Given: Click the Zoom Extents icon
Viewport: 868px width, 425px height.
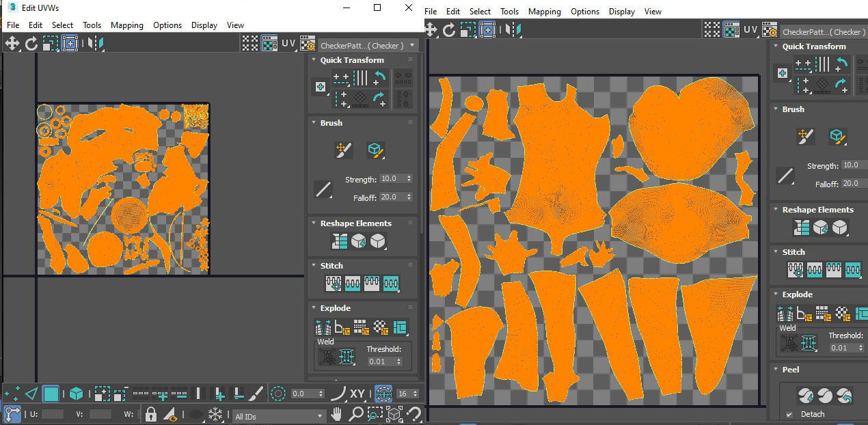Looking at the screenshot, I should (x=394, y=414).
